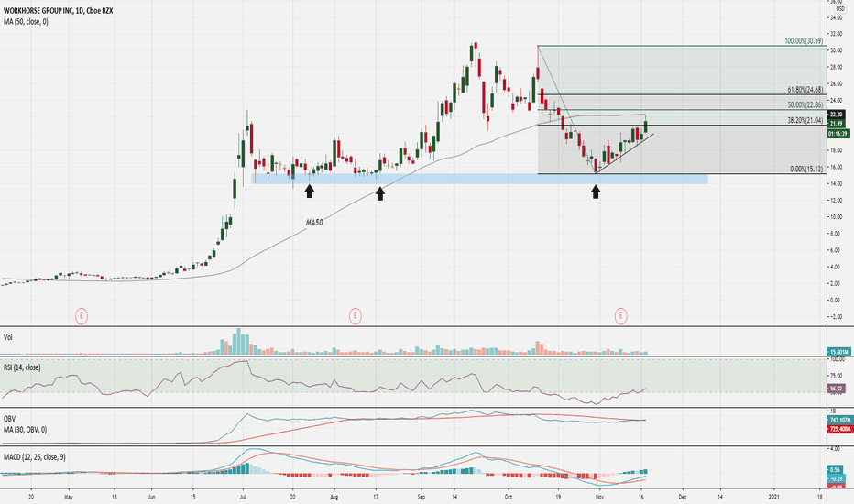This screenshot has height=504, width=854.
Task: Click the 22.30 price tag on axis
Action: point(836,115)
